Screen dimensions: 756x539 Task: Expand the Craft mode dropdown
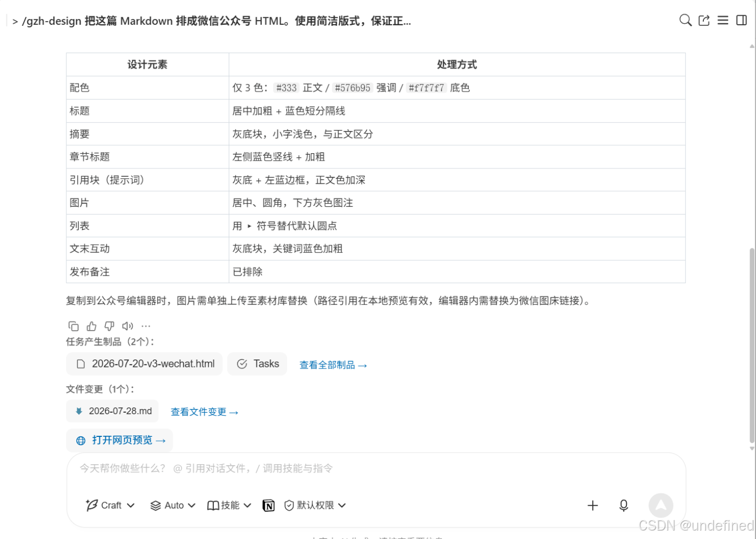110,506
